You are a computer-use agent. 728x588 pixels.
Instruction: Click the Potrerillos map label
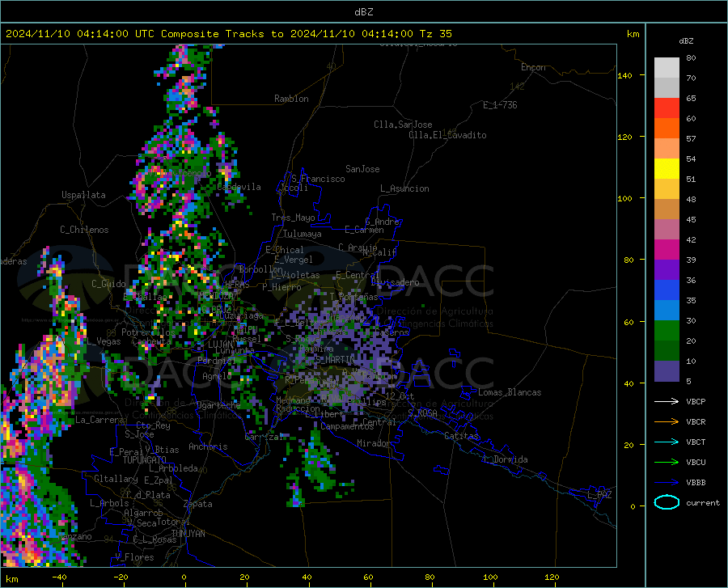pos(148,332)
